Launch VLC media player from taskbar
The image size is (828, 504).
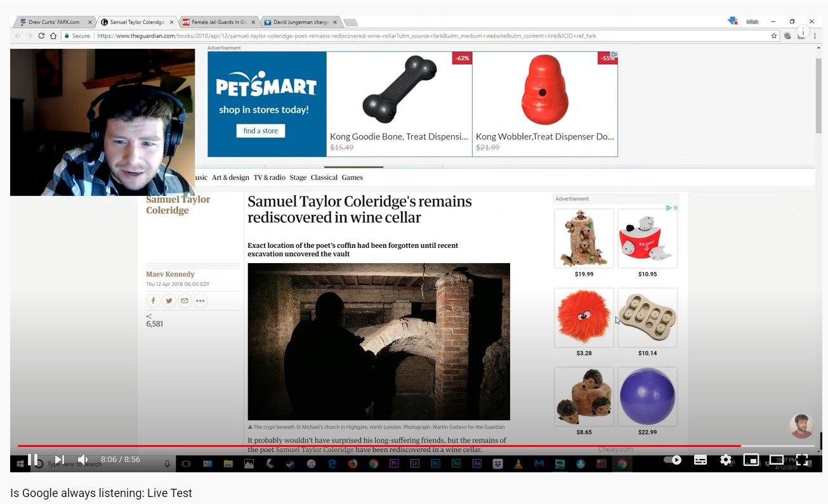518,464
